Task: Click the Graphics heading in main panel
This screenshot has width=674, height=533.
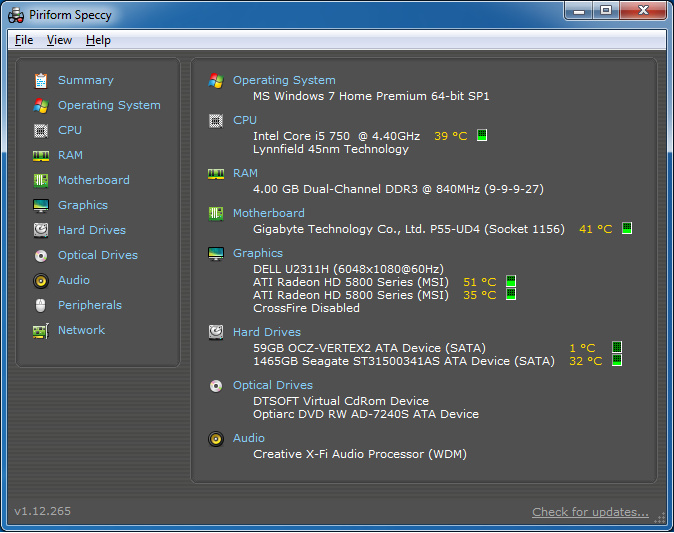Action: tap(258, 253)
